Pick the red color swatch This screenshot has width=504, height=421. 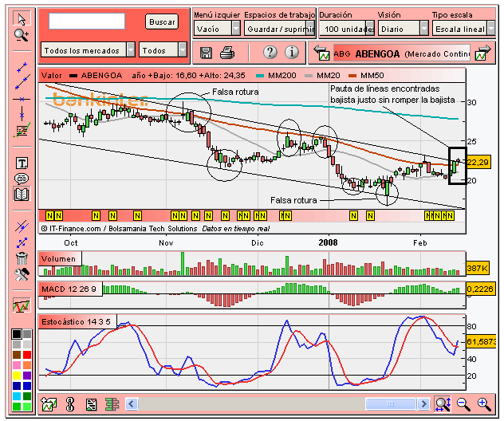click(27, 355)
